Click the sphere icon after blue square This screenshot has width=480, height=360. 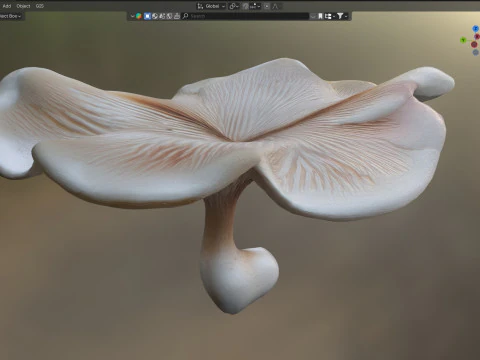pos(155,16)
